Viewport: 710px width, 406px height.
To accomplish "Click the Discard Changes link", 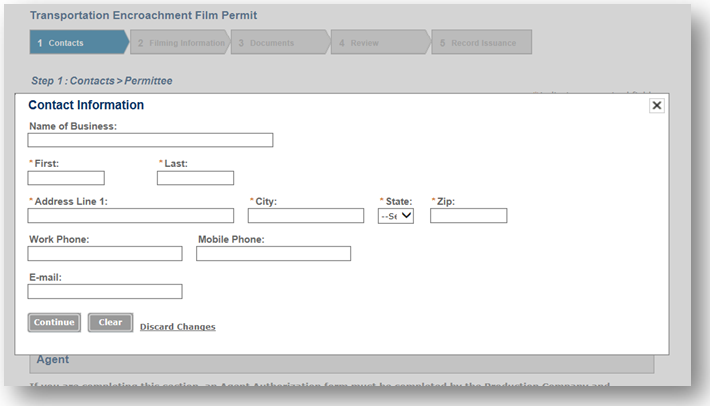I will pos(177,327).
